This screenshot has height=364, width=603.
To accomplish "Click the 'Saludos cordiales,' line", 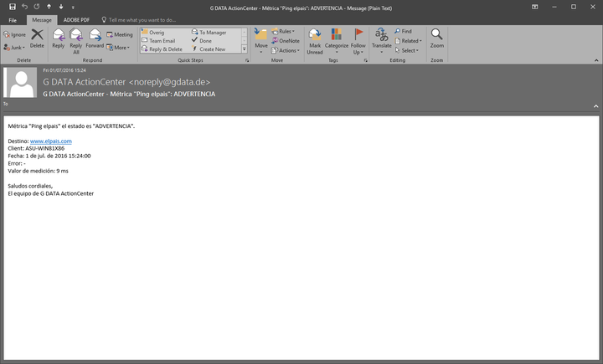I will [30, 186].
